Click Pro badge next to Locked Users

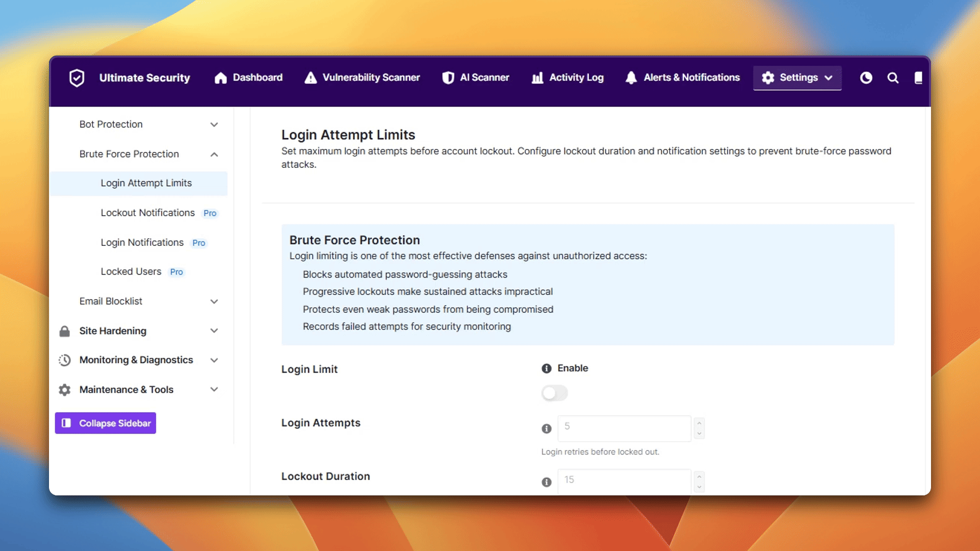(x=176, y=272)
